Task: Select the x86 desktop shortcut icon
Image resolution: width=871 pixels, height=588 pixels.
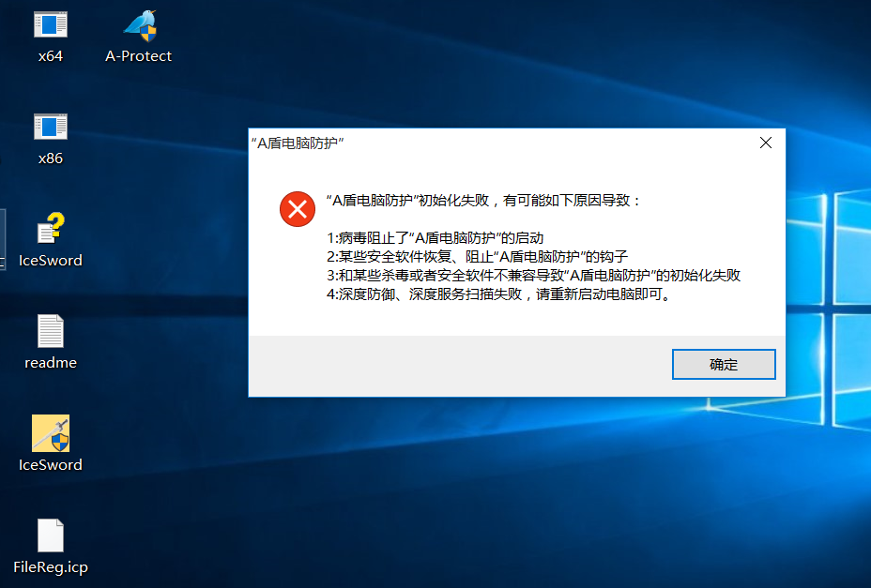Action: (x=51, y=128)
